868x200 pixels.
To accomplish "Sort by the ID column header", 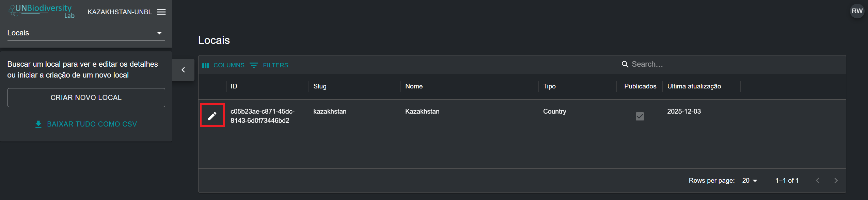I will click(x=234, y=86).
